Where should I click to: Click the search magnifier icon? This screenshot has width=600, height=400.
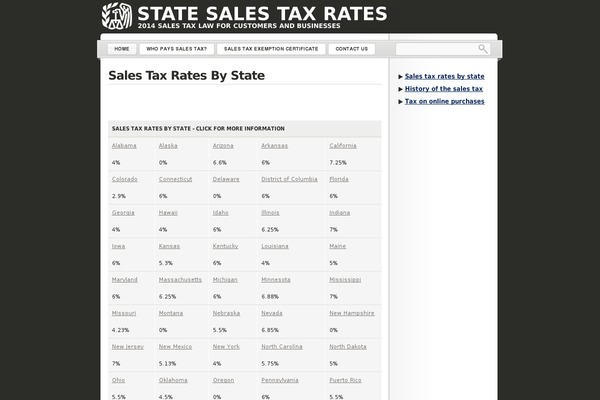pos(483,49)
